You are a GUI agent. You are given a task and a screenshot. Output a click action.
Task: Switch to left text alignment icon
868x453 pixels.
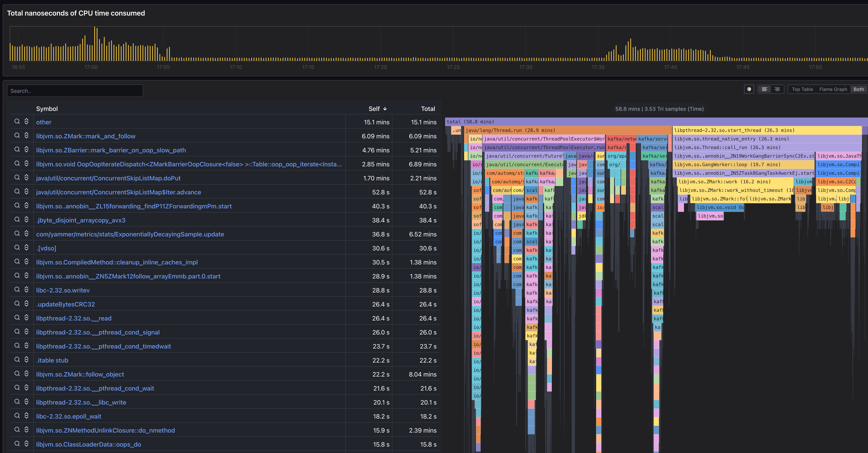(764, 89)
